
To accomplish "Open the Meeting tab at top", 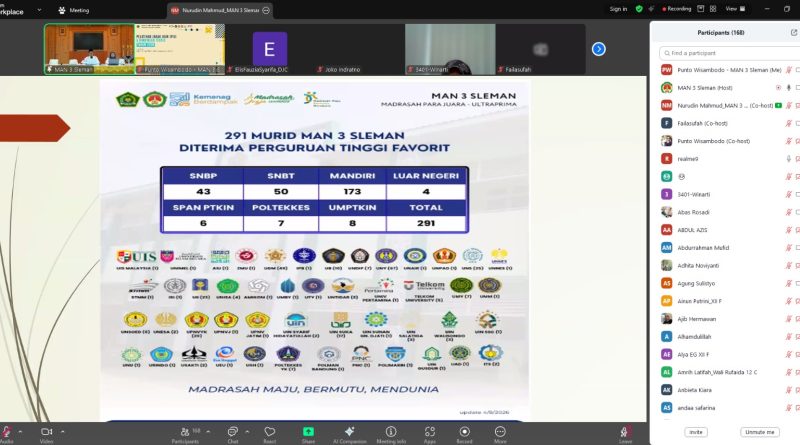I will pyautogui.click(x=74, y=10).
